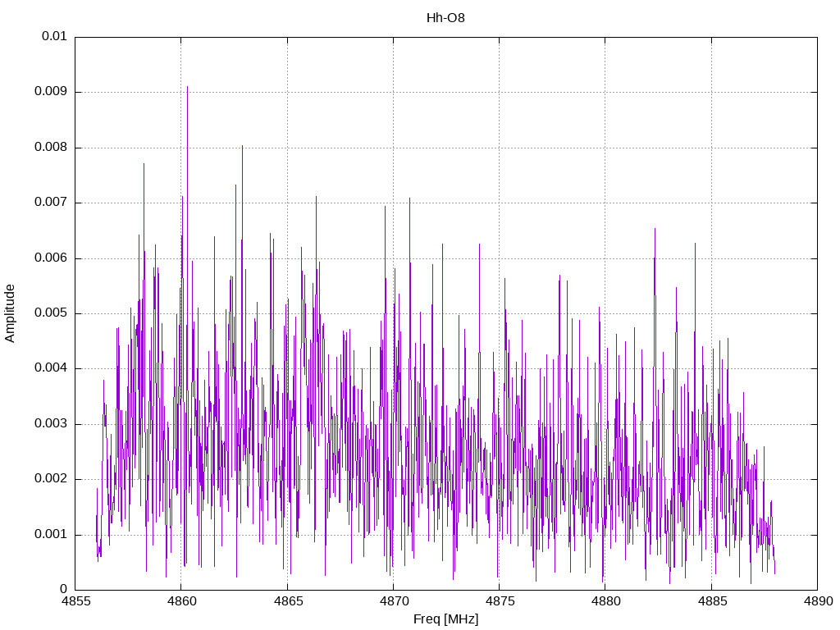Click the y-axis tick label 0.005

[x=50, y=313]
